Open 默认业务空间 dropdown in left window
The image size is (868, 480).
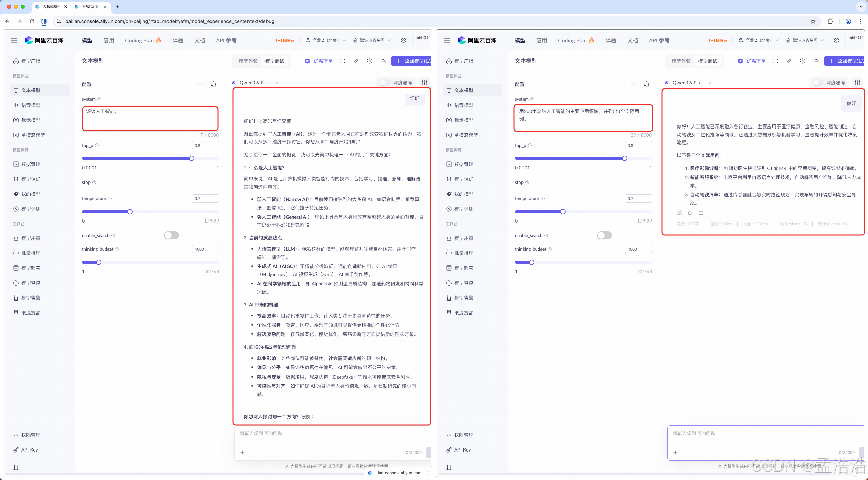click(372, 40)
